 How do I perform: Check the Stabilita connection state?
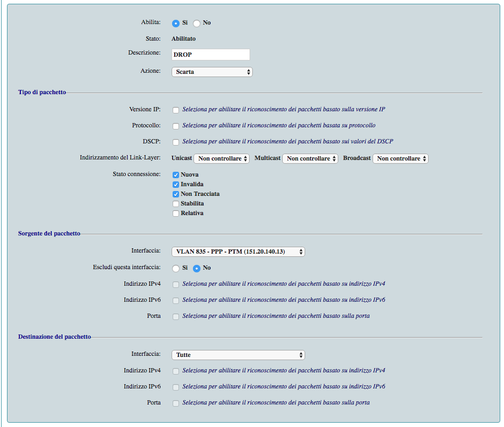point(175,204)
